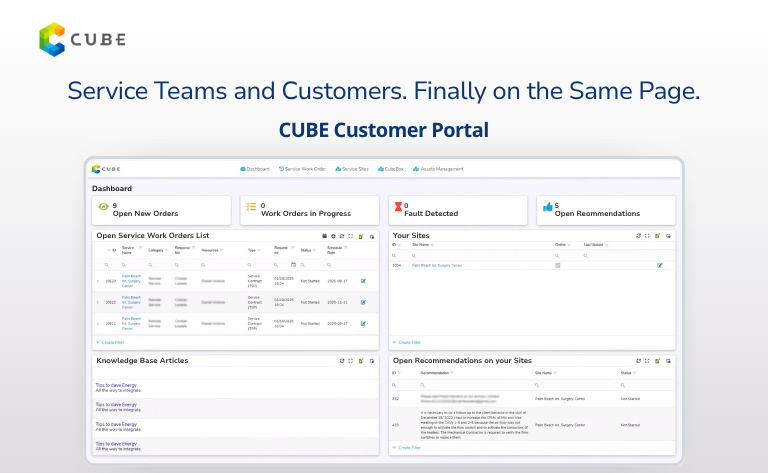The width and height of the screenshot is (768, 473).
Task: Go to Assets Management menu item
Action: pos(436,169)
